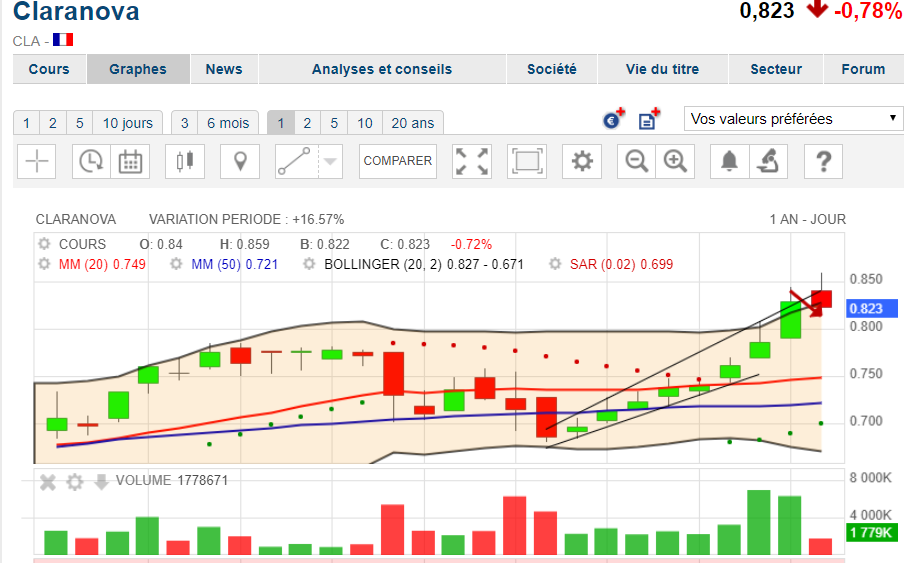Viewport: 910px width, 563px height.
Task: Open the Secteur tab
Action: coord(776,69)
